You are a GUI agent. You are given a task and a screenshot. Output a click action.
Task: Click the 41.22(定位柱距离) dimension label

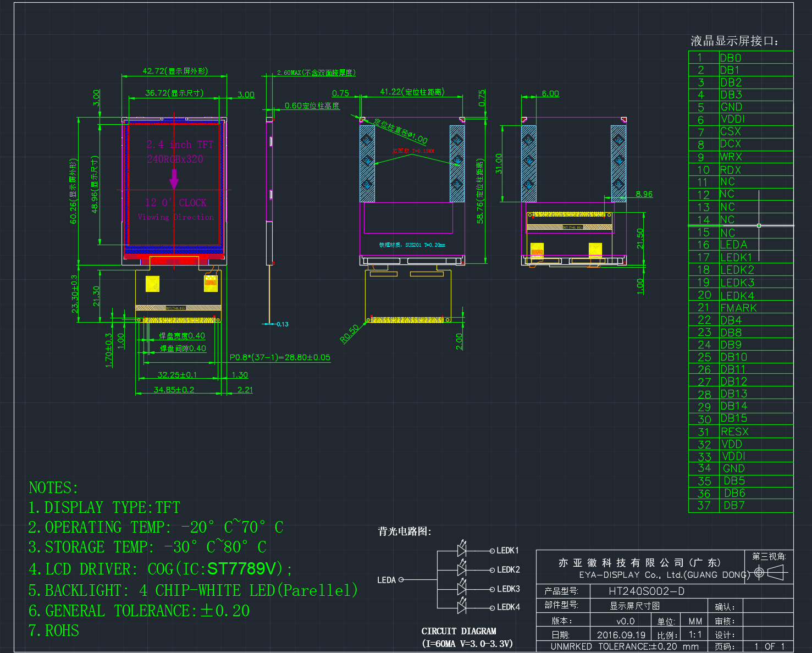412,92
